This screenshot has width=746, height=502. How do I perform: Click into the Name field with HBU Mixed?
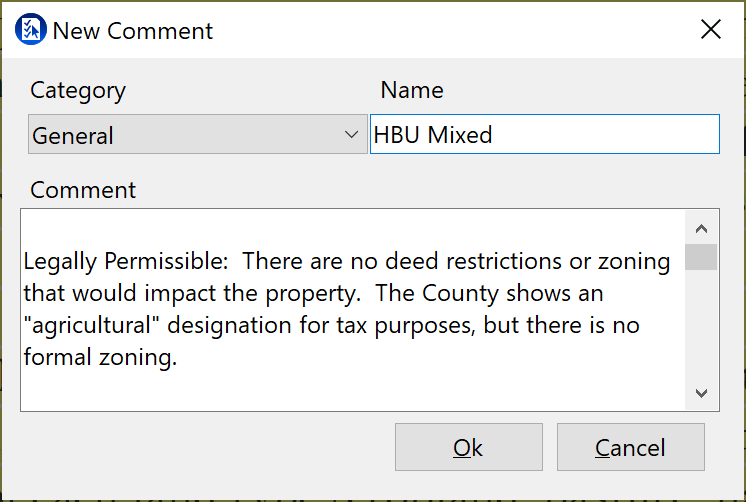point(544,135)
